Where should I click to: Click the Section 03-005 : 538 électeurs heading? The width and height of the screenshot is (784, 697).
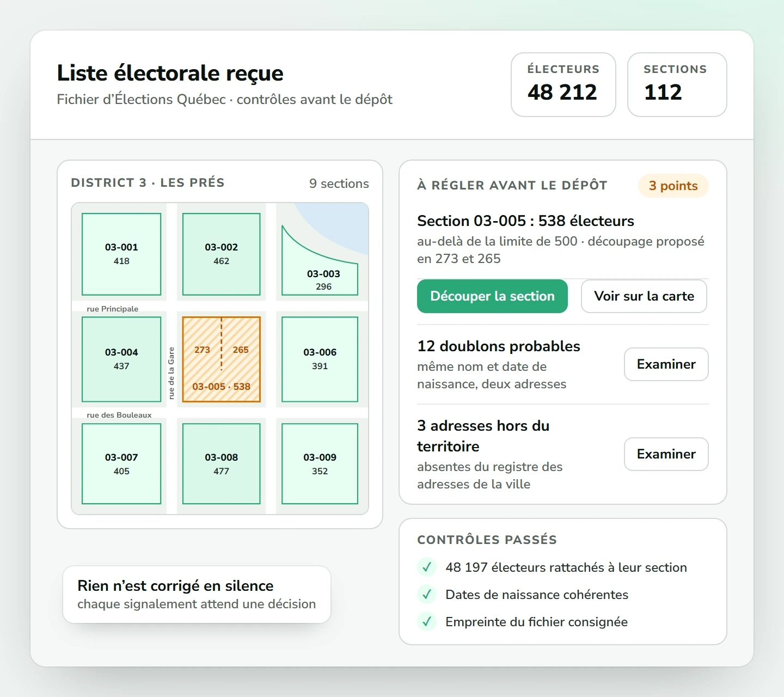525,221
